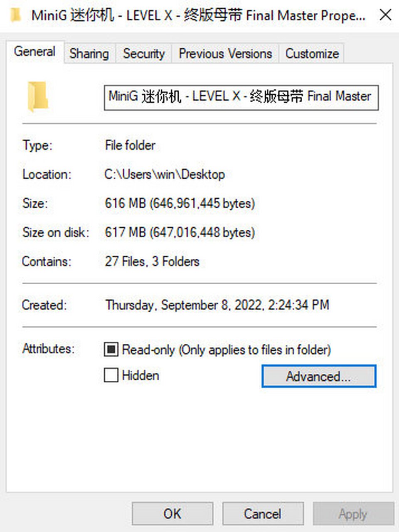Click the Location path C:\Users\win\Desktop
This screenshot has height=532, width=399.
tap(165, 174)
